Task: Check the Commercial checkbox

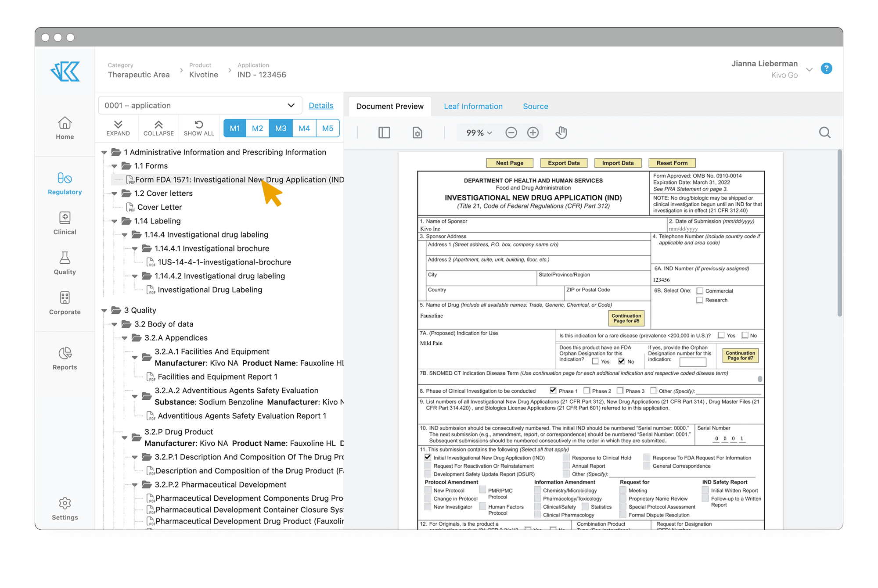Action: [x=700, y=291]
